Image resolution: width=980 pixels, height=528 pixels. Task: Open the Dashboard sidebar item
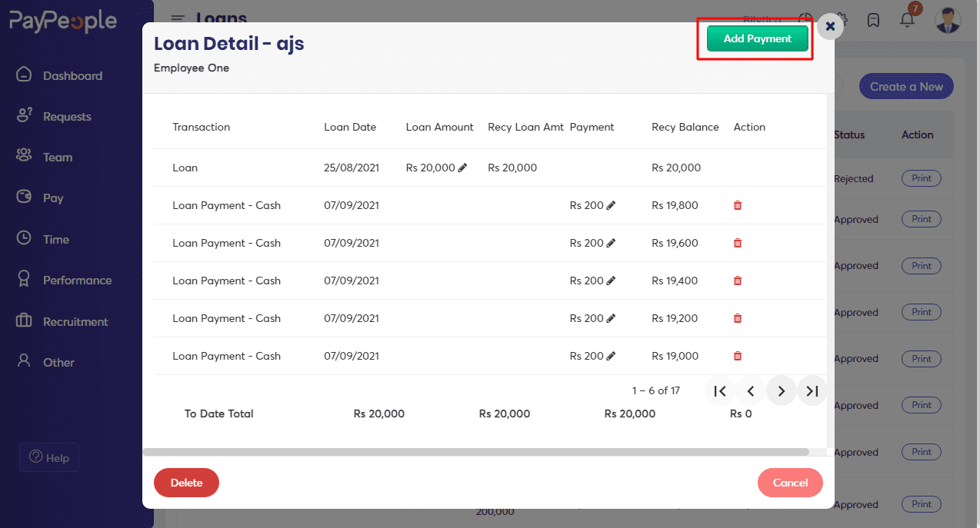(x=72, y=75)
